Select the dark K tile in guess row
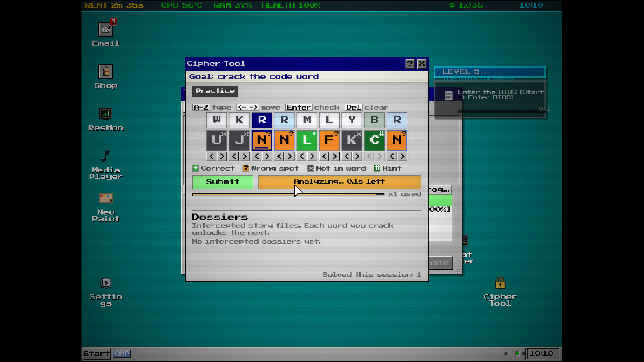The height and width of the screenshot is (362, 644). 352,140
